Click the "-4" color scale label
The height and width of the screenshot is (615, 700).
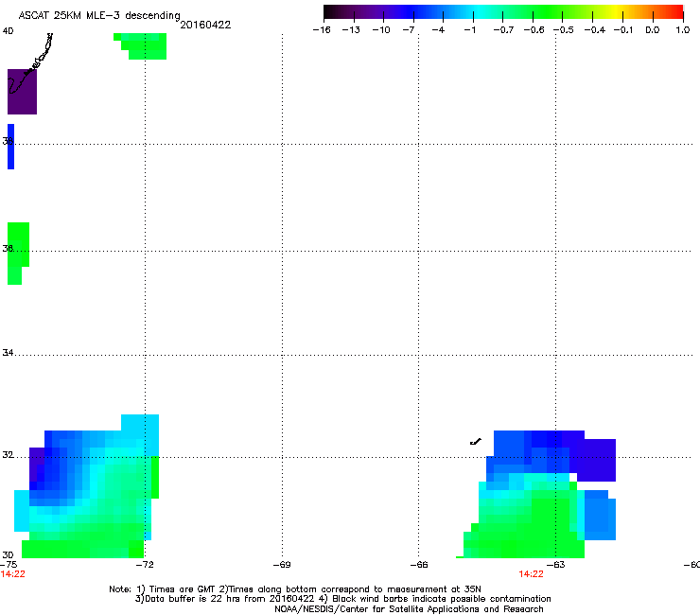438,30
